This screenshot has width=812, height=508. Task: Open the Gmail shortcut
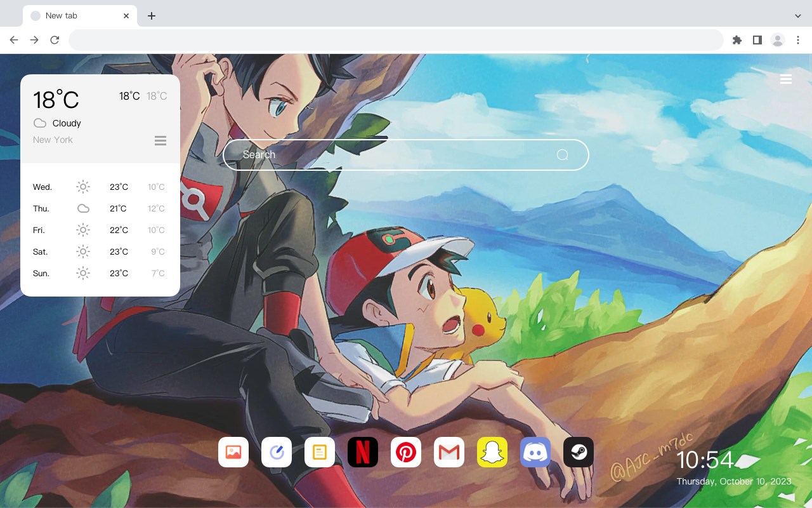449,452
